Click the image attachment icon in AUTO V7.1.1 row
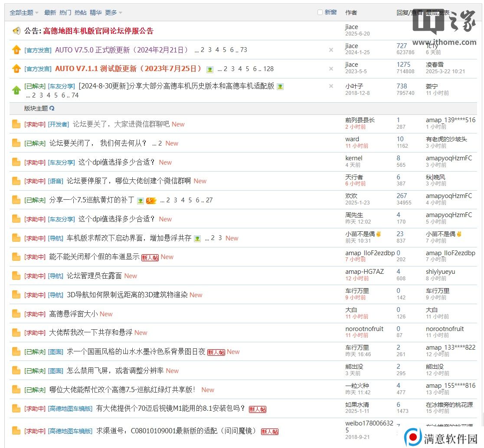The height and width of the screenshot is (448, 484). point(210,69)
